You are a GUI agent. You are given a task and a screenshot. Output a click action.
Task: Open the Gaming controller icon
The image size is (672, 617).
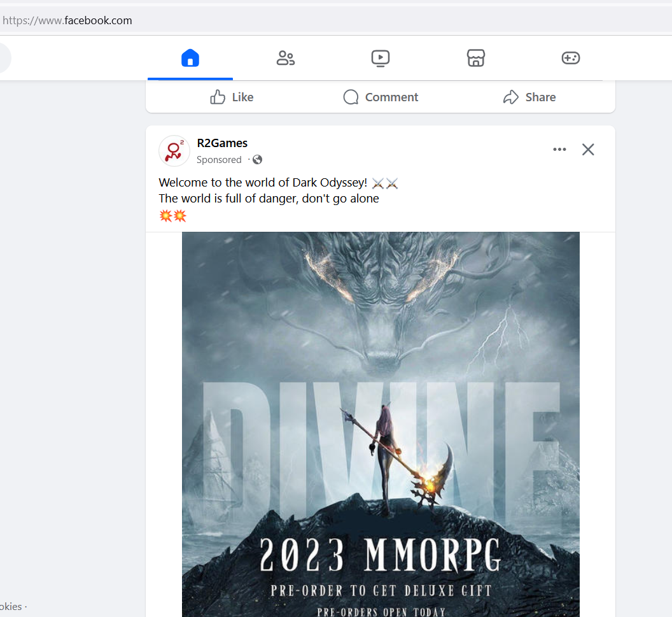click(x=570, y=58)
